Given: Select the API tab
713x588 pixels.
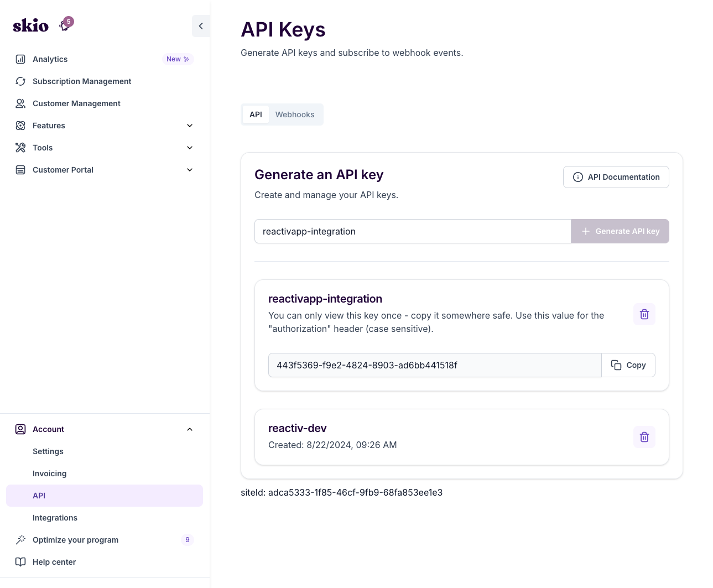Looking at the screenshot, I should (x=256, y=115).
